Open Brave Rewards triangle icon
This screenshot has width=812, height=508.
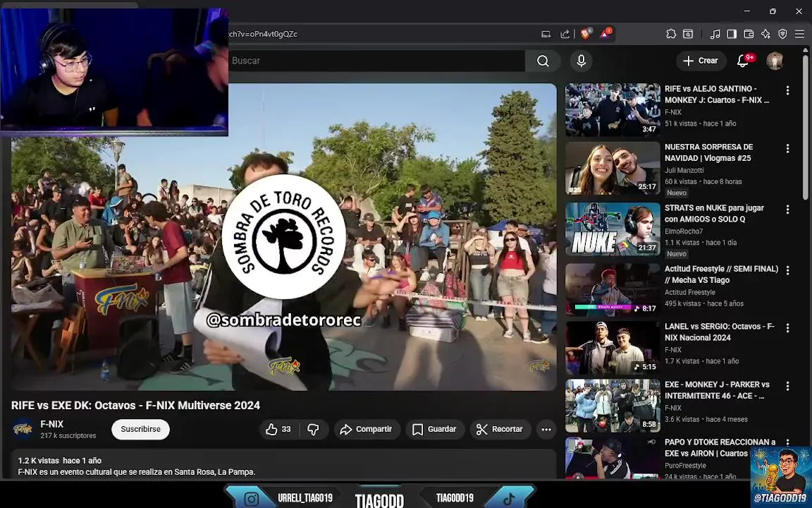click(605, 34)
